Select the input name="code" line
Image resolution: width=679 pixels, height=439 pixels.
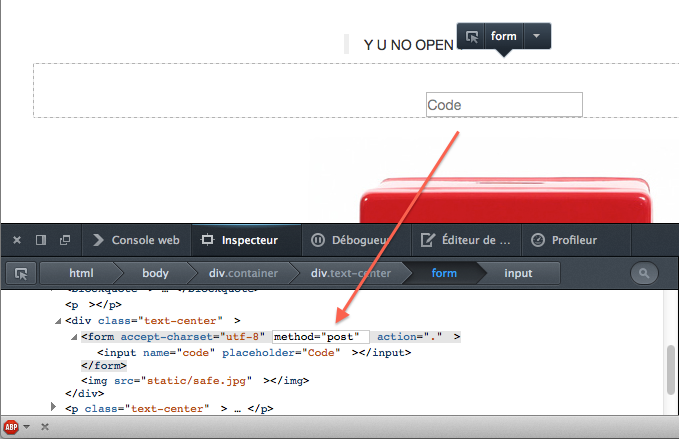click(254, 353)
